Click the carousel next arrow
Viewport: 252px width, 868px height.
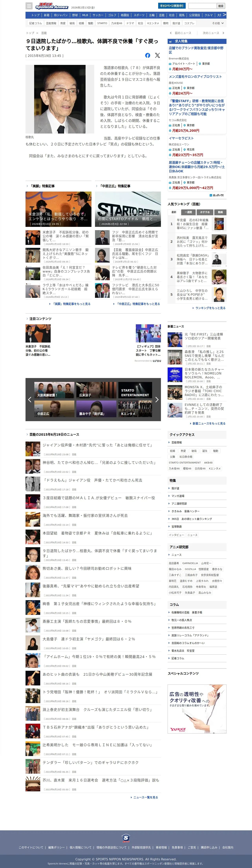click(157, 400)
